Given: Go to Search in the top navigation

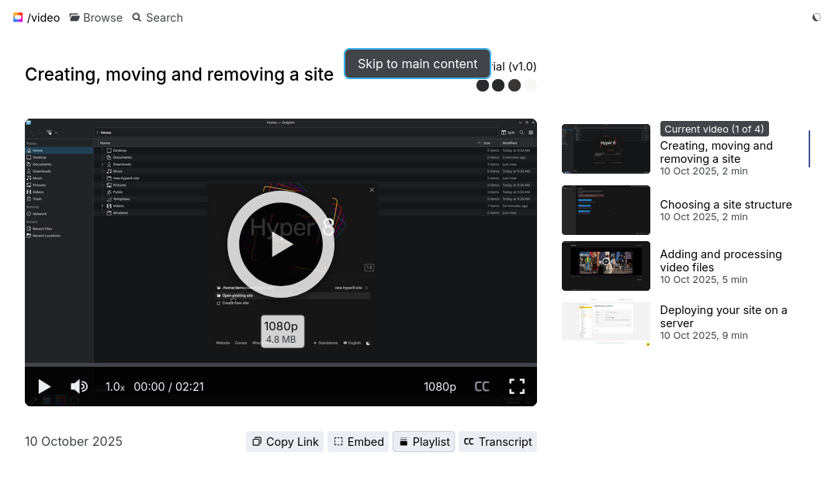Looking at the screenshot, I should point(158,17).
